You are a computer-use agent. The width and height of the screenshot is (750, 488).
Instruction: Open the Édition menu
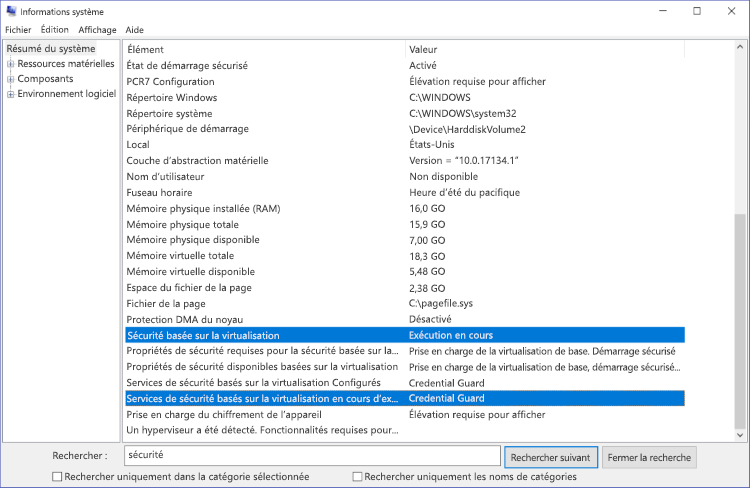pos(55,30)
